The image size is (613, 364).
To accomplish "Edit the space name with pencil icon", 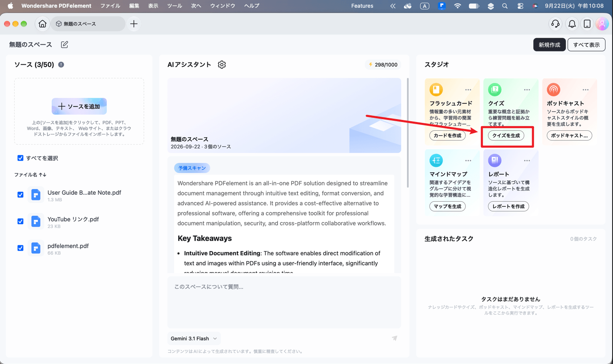I will tap(64, 44).
